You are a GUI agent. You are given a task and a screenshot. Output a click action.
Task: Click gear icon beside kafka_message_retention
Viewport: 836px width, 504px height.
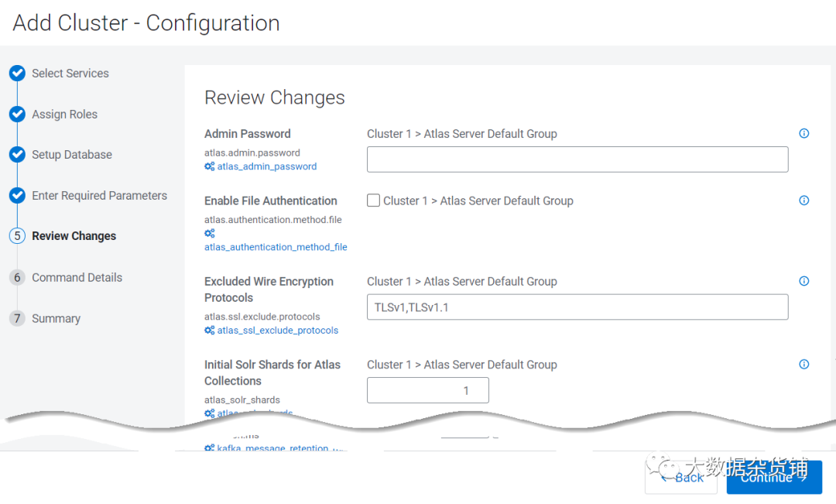[210, 448]
